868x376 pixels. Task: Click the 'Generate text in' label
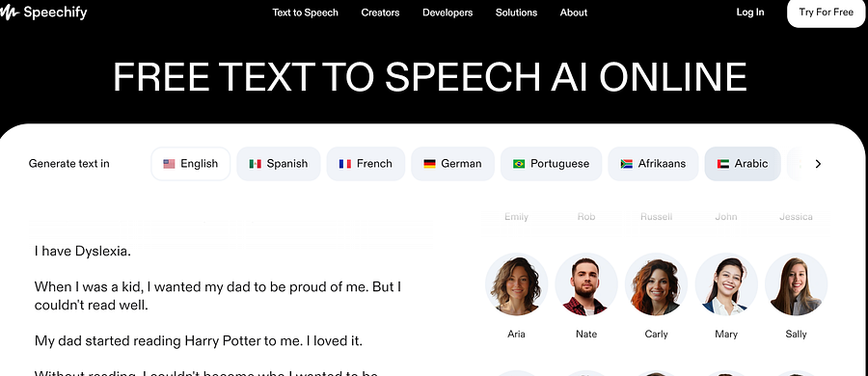pyautogui.click(x=69, y=164)
